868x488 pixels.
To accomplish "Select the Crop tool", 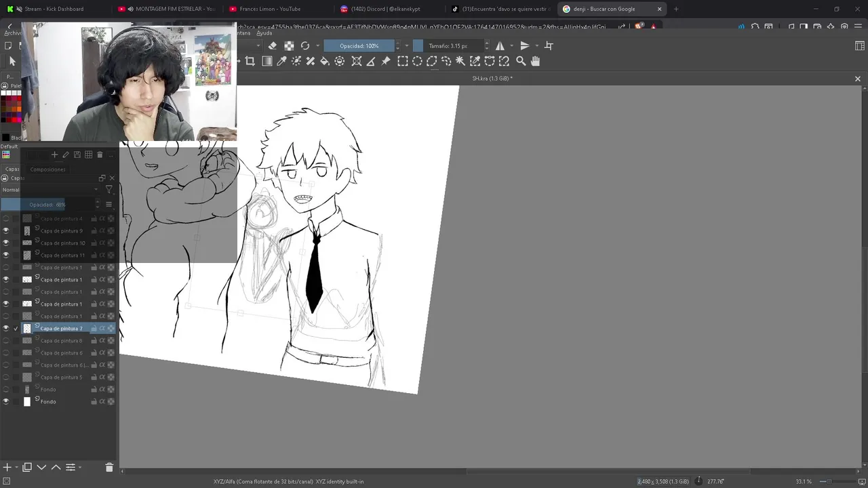I will coord(250,61).
